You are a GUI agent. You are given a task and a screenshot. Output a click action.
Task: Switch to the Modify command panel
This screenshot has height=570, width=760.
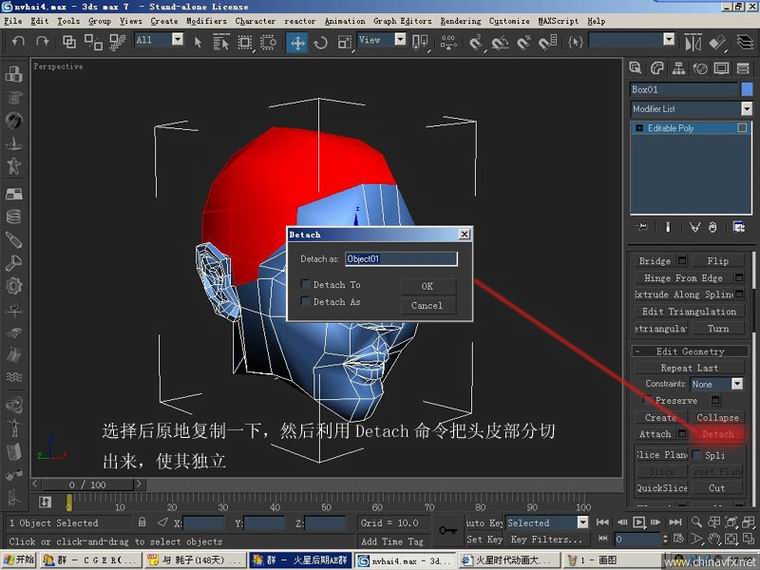pyautogui.click(x=657, y=68)
